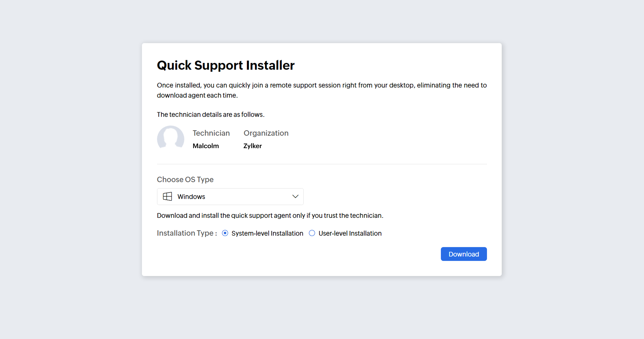Viewport: 644px width, 339px height.
Task: Click the 'Once installed' description paragraph
Action: click(x=321, y=90)
